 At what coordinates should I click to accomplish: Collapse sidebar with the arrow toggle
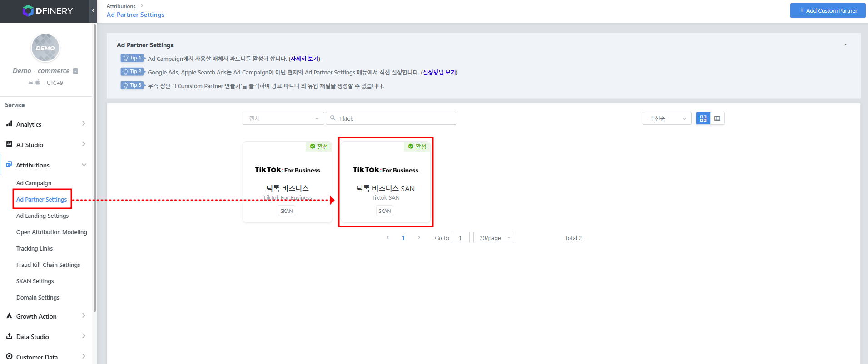click(x=93, y=10)
